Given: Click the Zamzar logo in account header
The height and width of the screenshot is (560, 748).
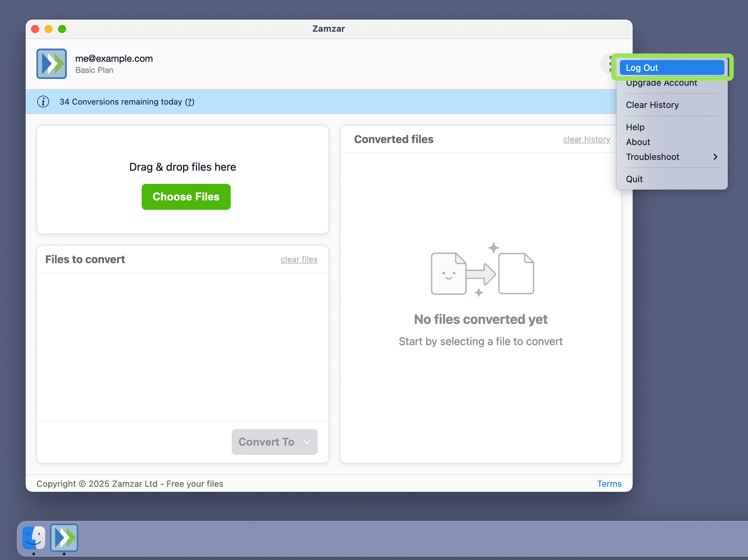Looking at the screenshot, I should pyautogui.click(x=51, y=63).
